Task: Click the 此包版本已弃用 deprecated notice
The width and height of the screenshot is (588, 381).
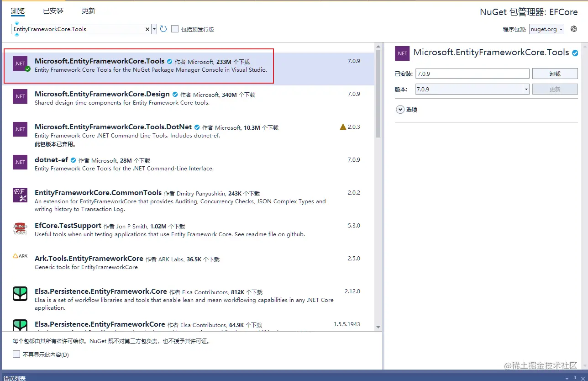Action: click(x=55, y=144)
